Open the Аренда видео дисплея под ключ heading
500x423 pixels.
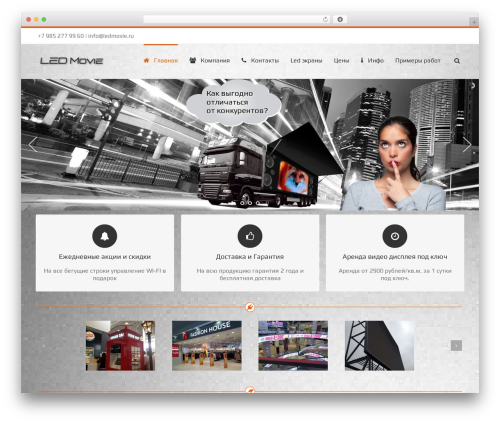tap(395, 257)
